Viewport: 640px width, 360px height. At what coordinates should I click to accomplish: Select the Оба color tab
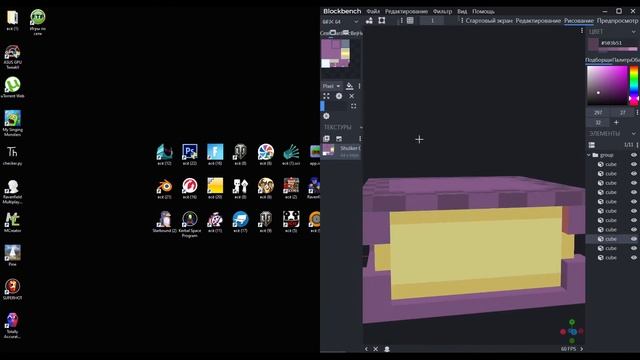pyautogui.click(x=635, y=60)
